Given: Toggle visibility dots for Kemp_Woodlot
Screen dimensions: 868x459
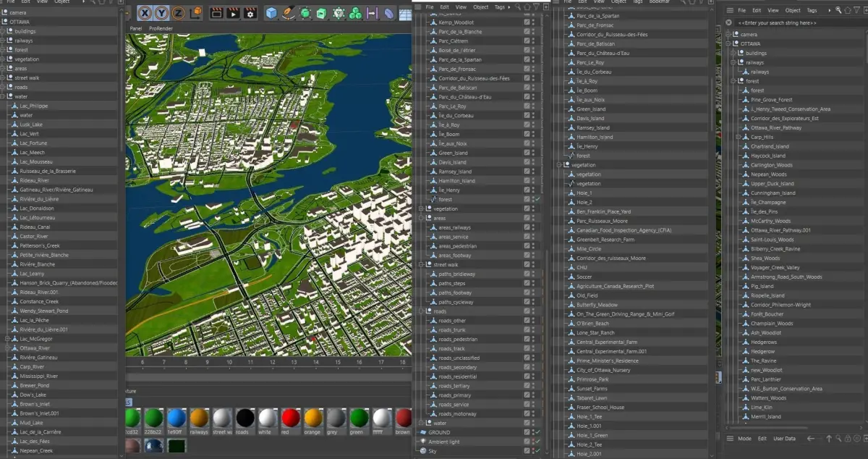Looking at the screenshot, I should [x=534, y=22].
